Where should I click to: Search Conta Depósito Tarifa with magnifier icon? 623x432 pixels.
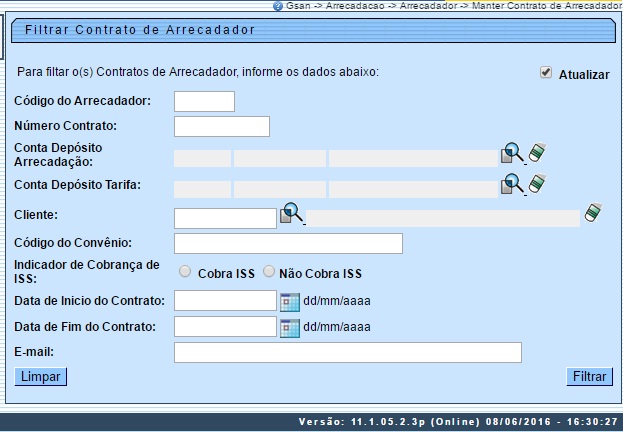[x=513, y=184]
